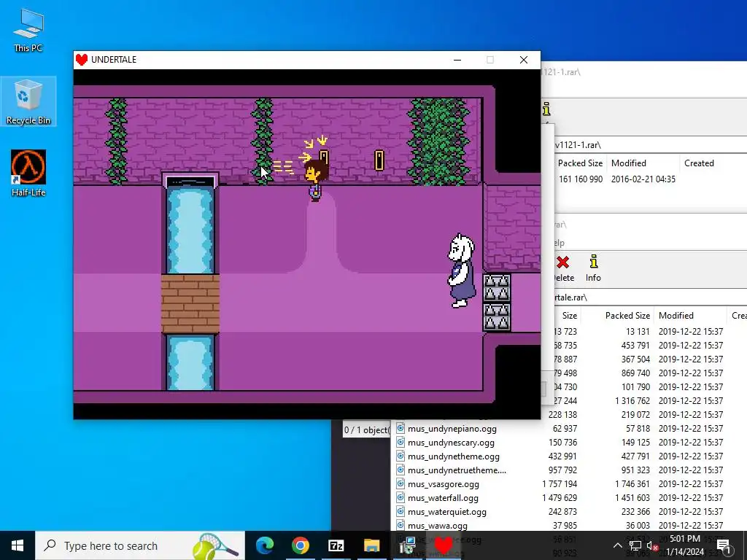The image size is (747, 560).
Task: Select the Recycle Bin desktop icon
Action: [x=28, y=102]
